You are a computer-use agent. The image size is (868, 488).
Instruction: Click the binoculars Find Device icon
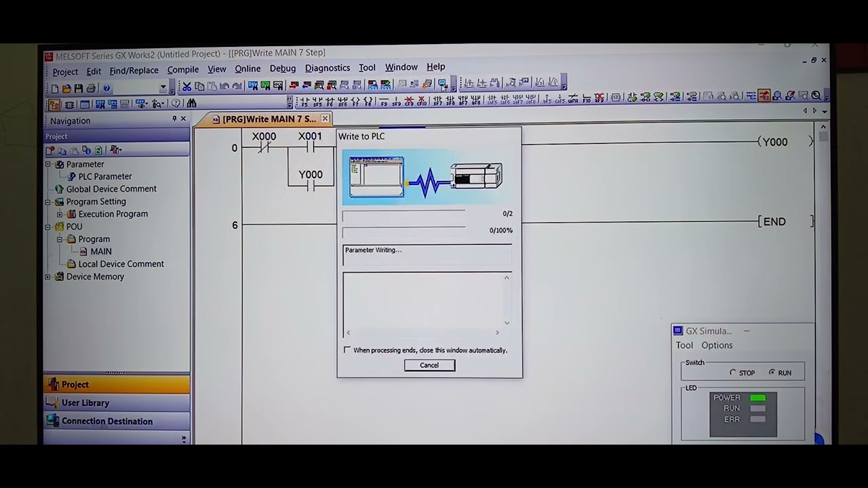pyautogui.click(x=192, y=104)
